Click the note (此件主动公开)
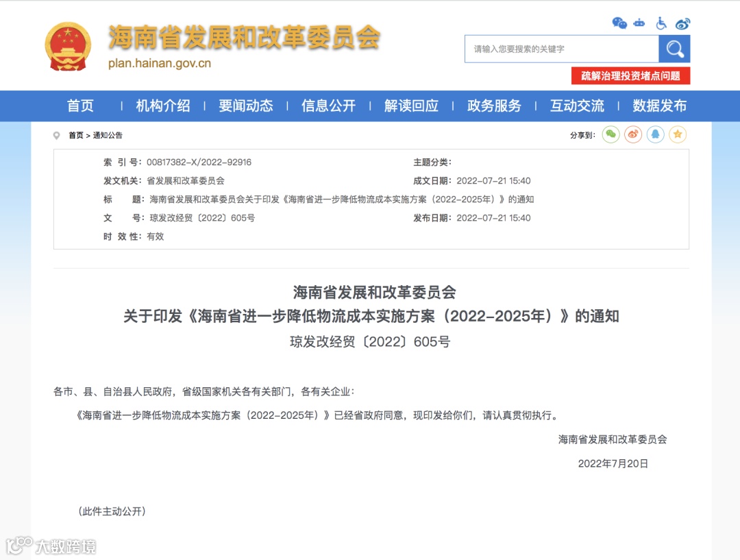Viewport: 740px width, 560px height. pos(112,511)
